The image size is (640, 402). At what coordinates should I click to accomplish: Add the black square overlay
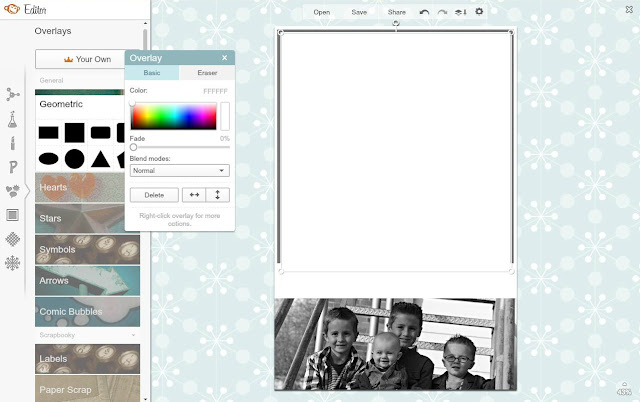(75, 133)
